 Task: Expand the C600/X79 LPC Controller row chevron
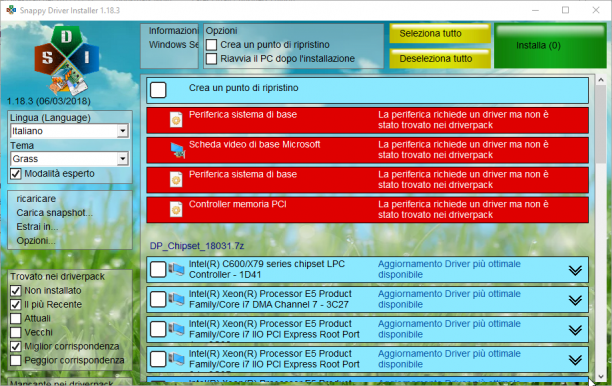575,270
